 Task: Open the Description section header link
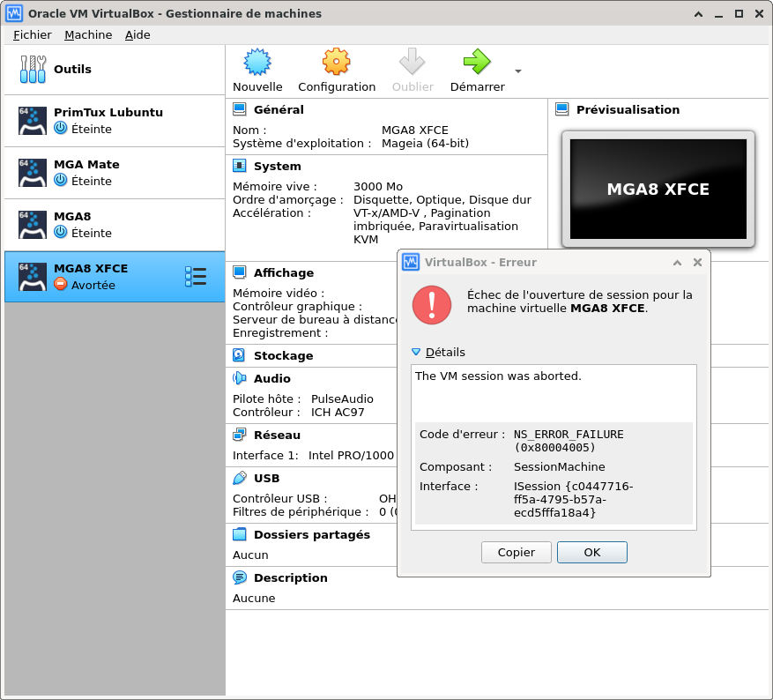290,577
